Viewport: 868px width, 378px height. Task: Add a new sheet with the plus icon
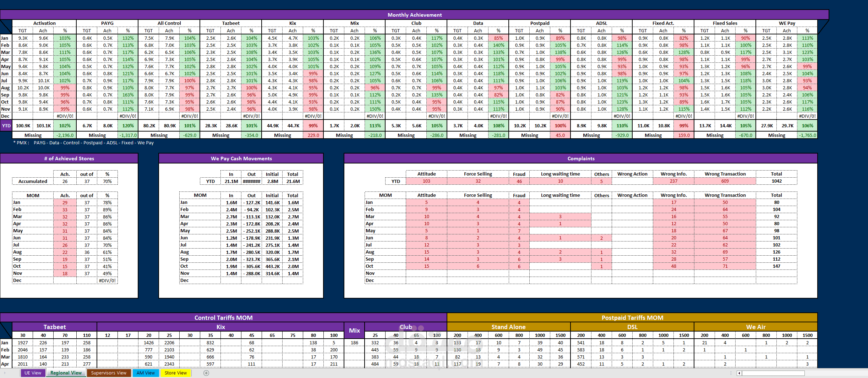tap(206, 373)
